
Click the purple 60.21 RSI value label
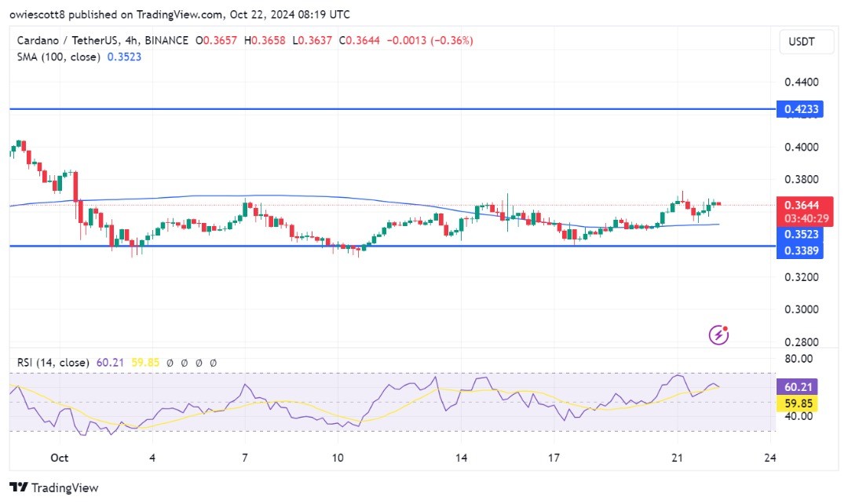coord(797,387)
